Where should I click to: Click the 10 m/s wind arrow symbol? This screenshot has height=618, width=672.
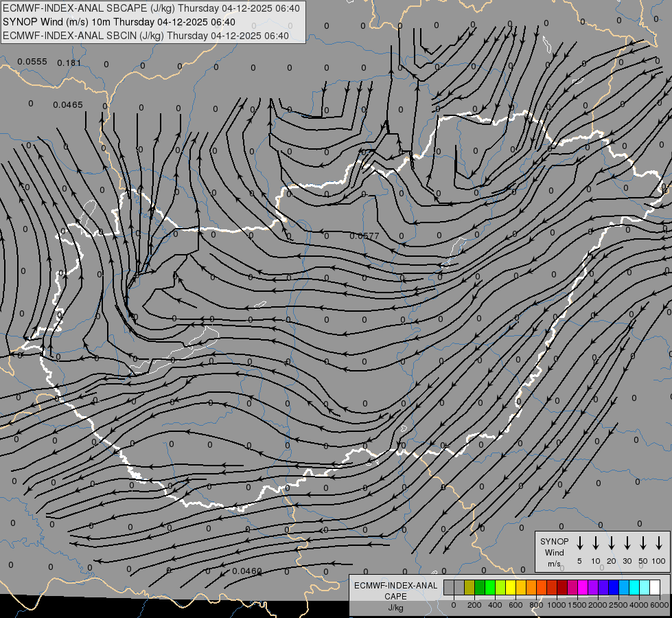point(595,542)
